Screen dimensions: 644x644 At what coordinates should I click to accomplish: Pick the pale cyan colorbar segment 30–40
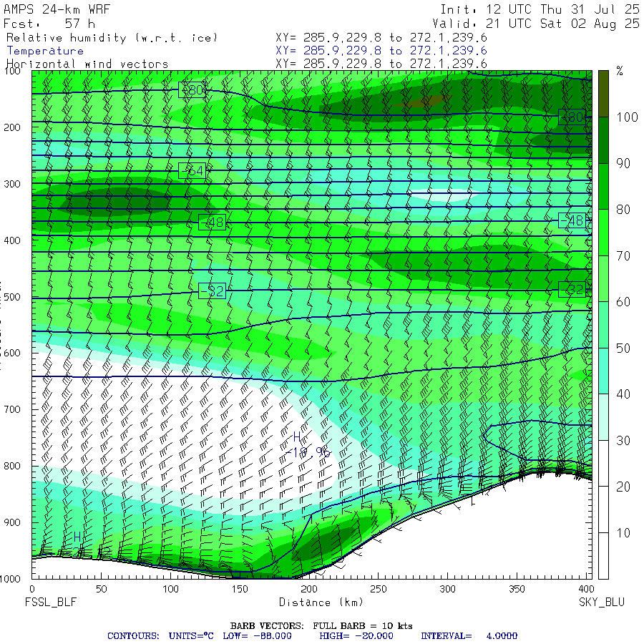(x=603, y=417)
